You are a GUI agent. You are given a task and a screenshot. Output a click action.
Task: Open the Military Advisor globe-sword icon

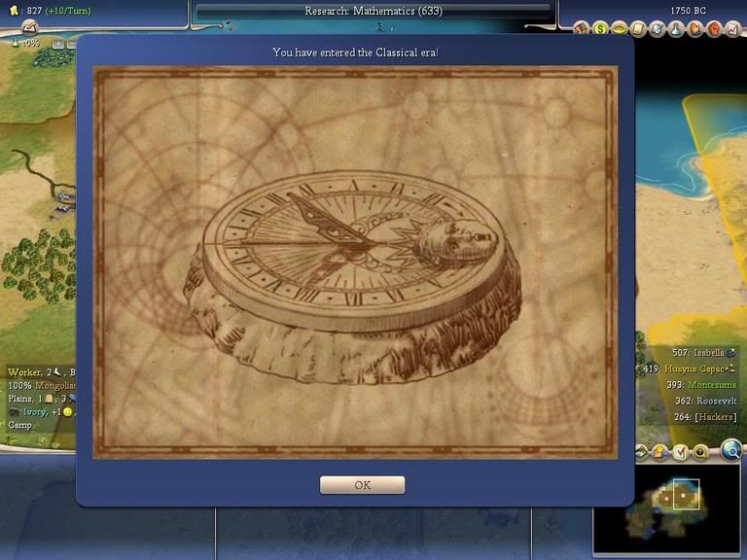[x=657, y=29]
